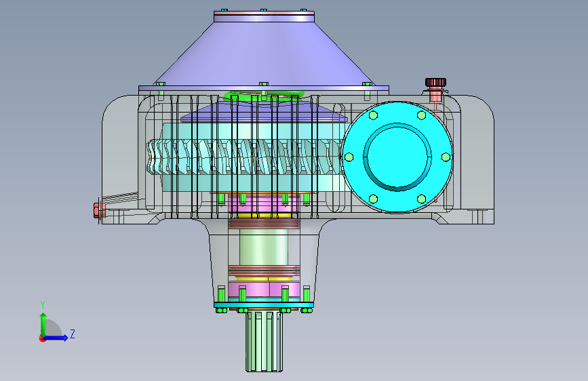Select the green splined output shaft
This screenshot has width=588, height=381.
[264, 341]
